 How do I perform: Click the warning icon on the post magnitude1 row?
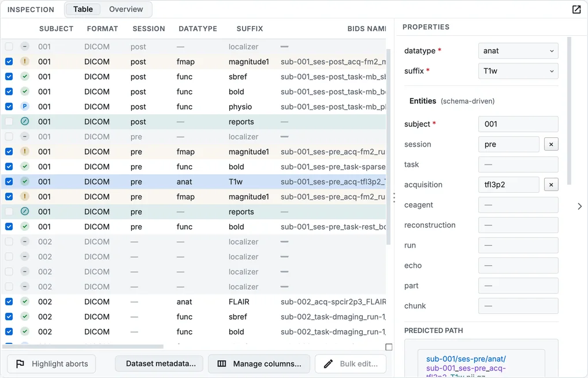point(25,61)
